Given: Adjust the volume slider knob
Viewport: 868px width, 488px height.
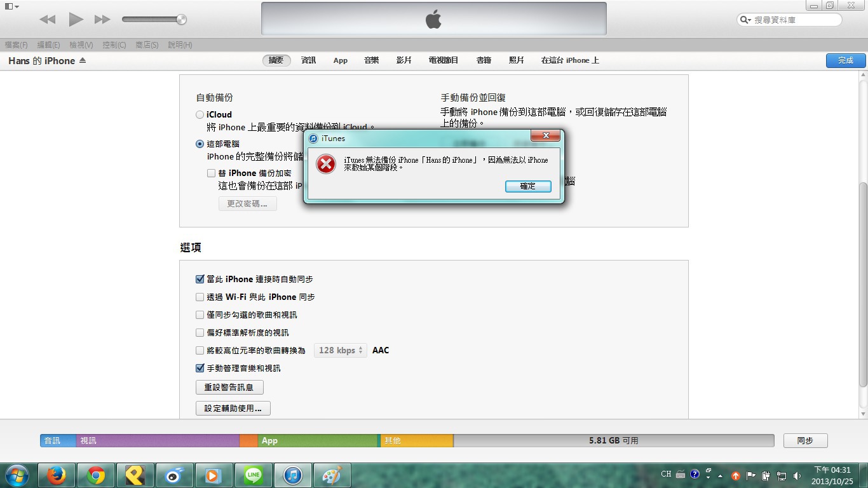Looking at the screenshot, I should click(x=182, y=20).
